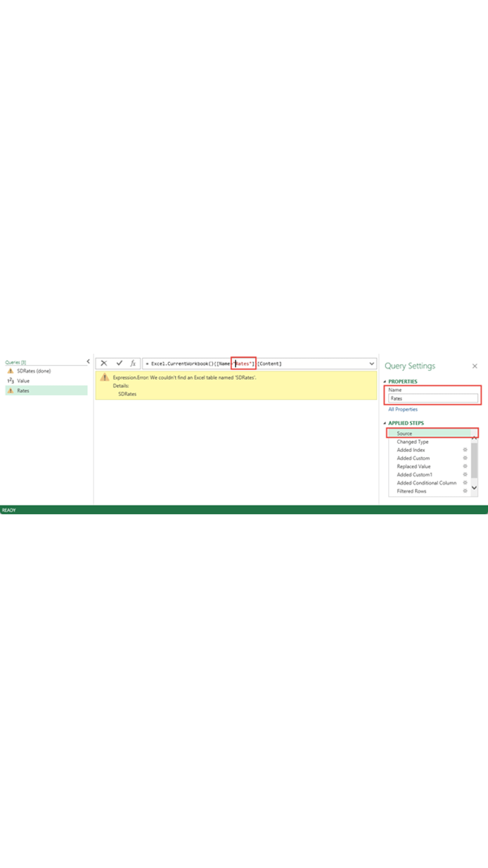Image resolution: width=488 pixels, height=868 pixels.
Task: Open the gear icon for Filtered Rows step
Action: 465,491
